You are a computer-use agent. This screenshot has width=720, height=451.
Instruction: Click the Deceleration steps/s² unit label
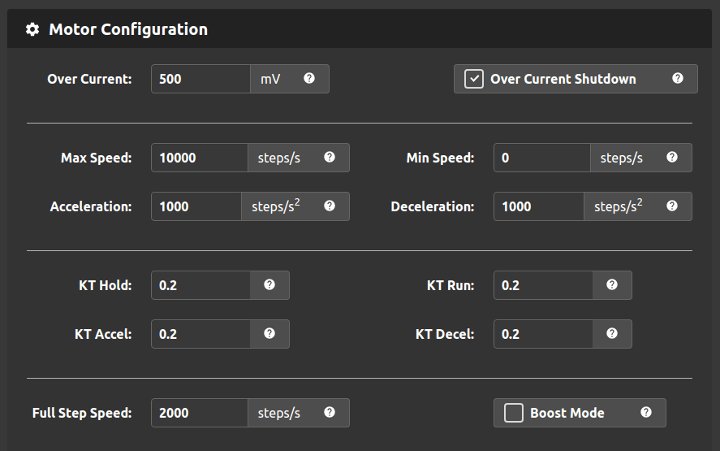[618, 206]
